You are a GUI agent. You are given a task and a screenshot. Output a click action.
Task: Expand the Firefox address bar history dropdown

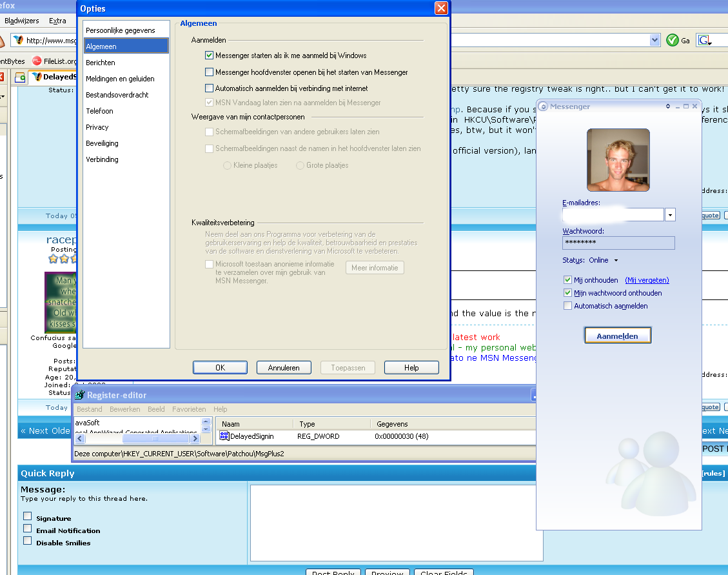point(655,40)
